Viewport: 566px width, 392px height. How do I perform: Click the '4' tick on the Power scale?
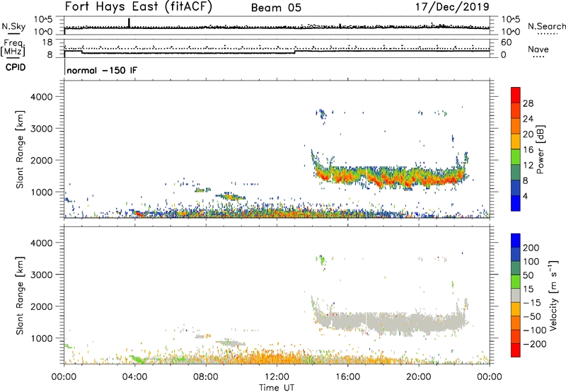525,196
